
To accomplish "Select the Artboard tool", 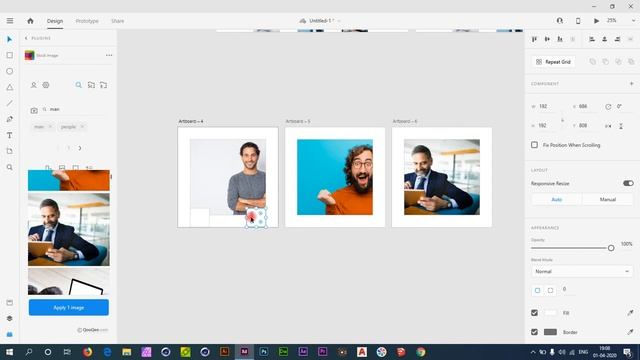I will 9,151.
